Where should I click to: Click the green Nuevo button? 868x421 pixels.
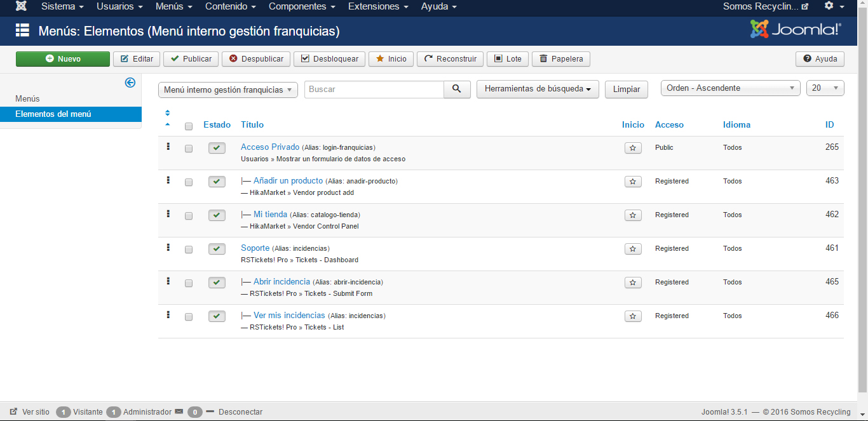pos(63,59)
